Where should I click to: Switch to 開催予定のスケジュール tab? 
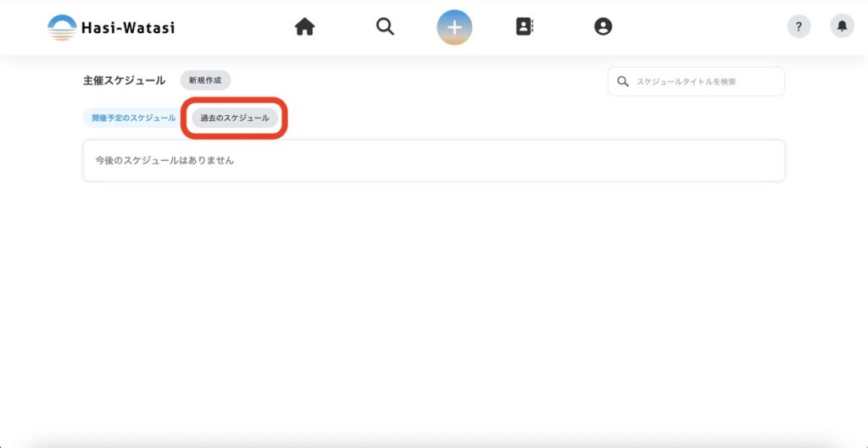(133, 118)
